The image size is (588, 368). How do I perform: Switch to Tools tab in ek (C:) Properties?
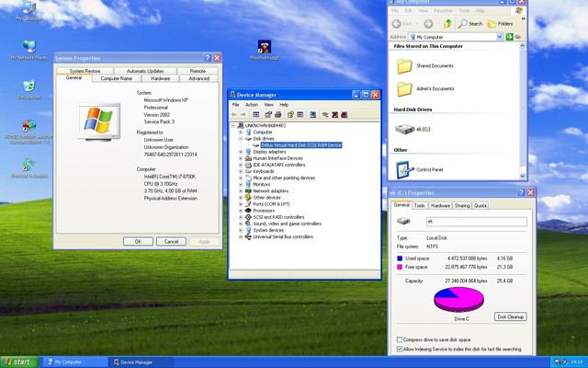(x=420, y=206)
